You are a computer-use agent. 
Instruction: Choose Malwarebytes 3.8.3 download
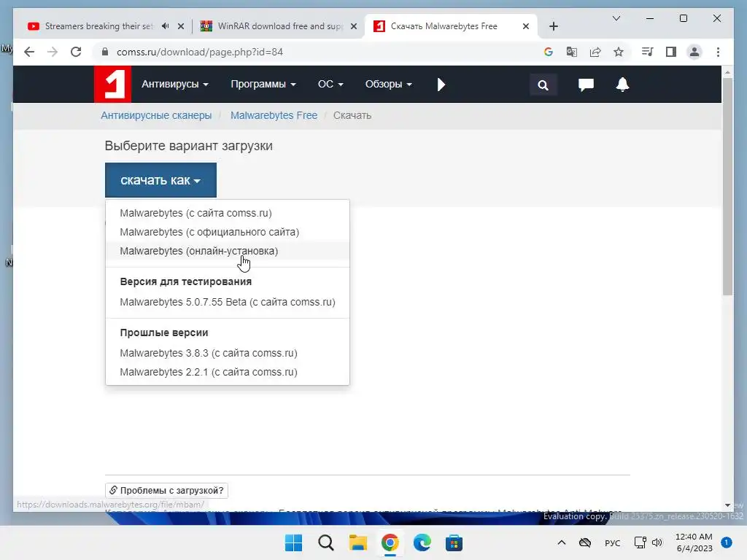pos(228,353)
